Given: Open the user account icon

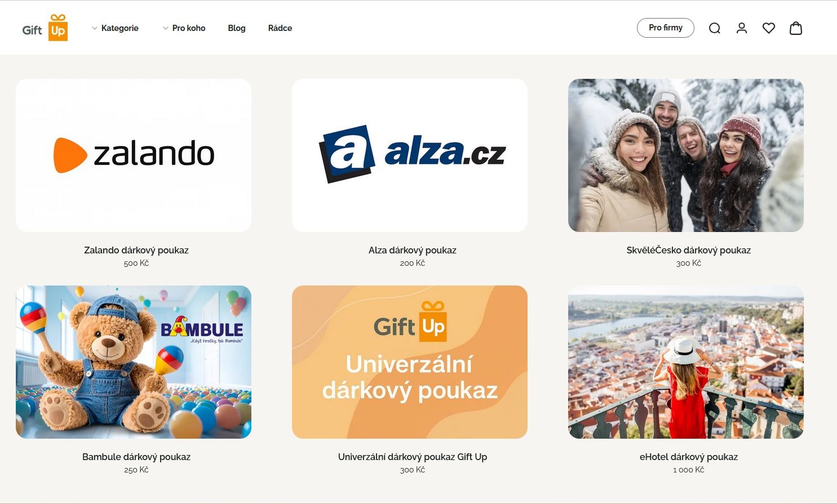Looking at the screenshot, I should pyautogui.click(x=742, y=28).
